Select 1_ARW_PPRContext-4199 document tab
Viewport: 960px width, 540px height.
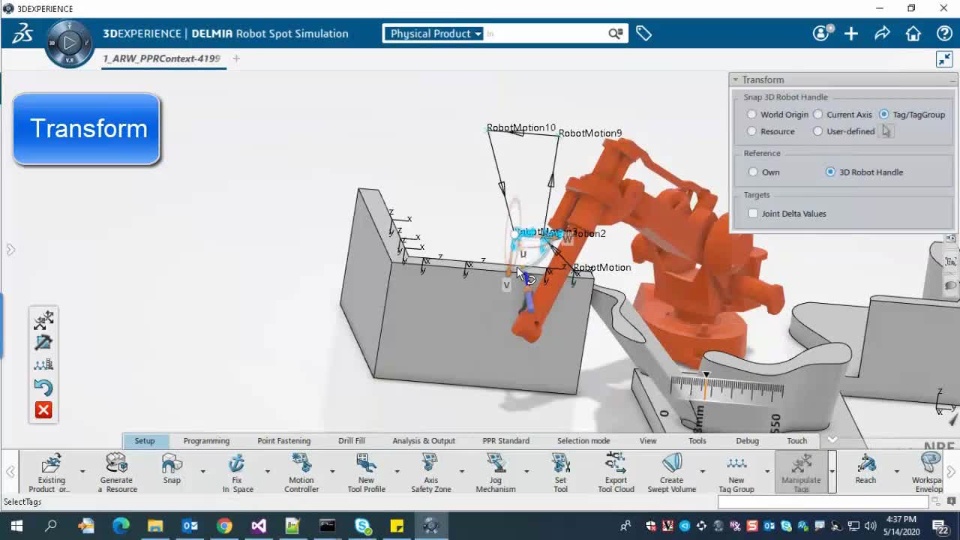point(162,59)
